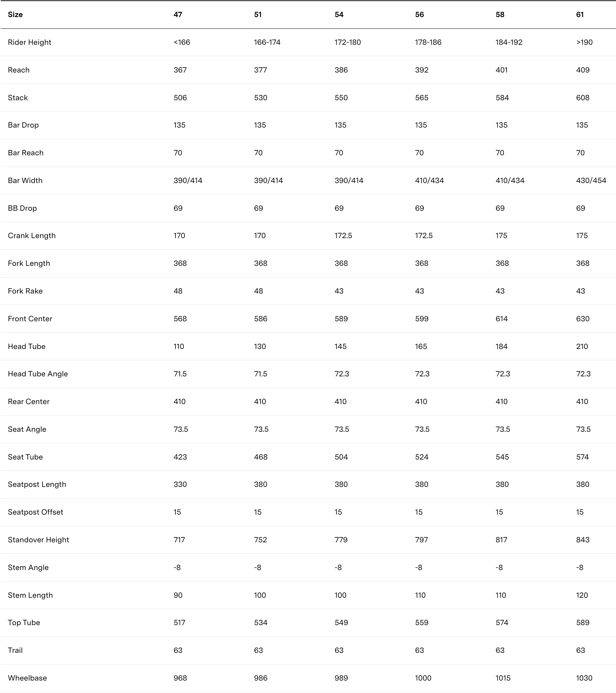Select the Head Tube value 165
Viewport: 616px width, 693px height.
[421, 346]
